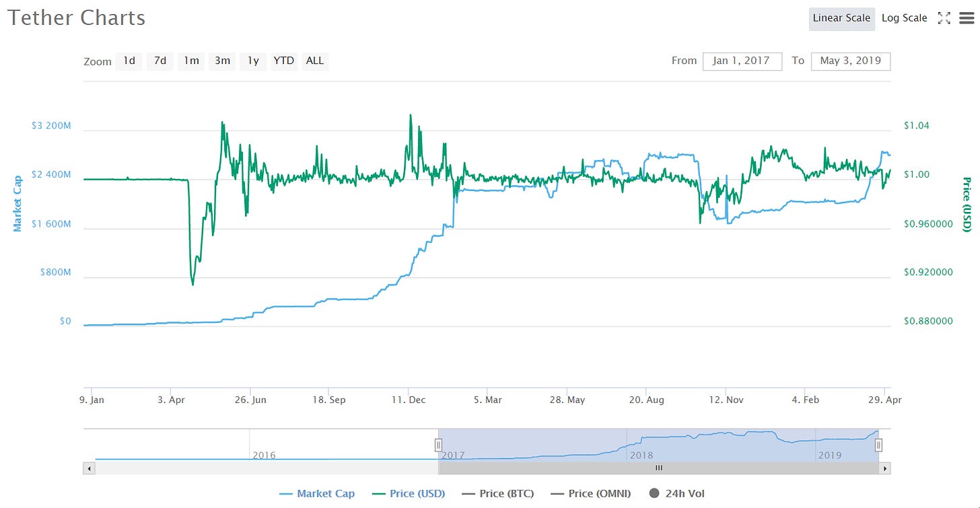
Task: Click the "20. Aug" x-axis label
Action: tap(646, 400)
